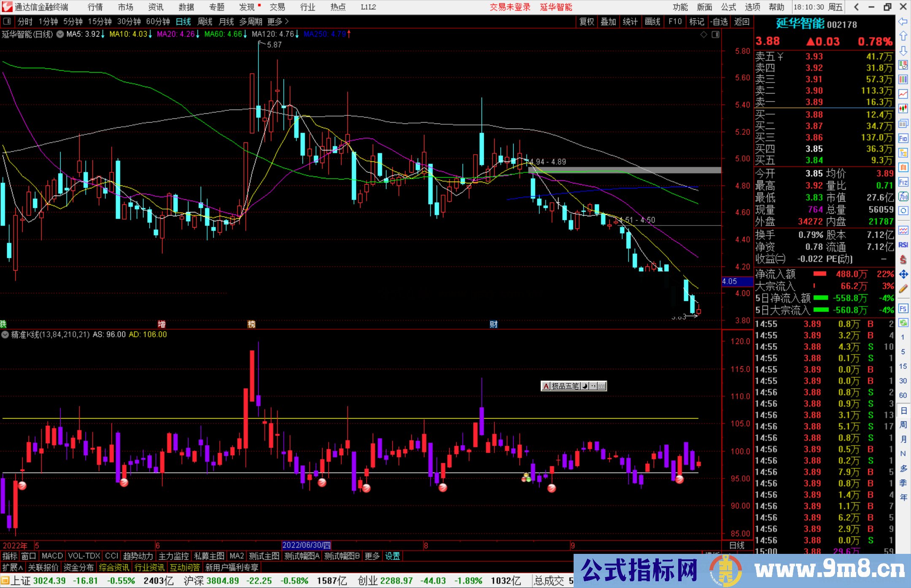Screen dimensions: 911x588
Task: Click the F10 company info sidebar icon
Action: click(903, 138)
